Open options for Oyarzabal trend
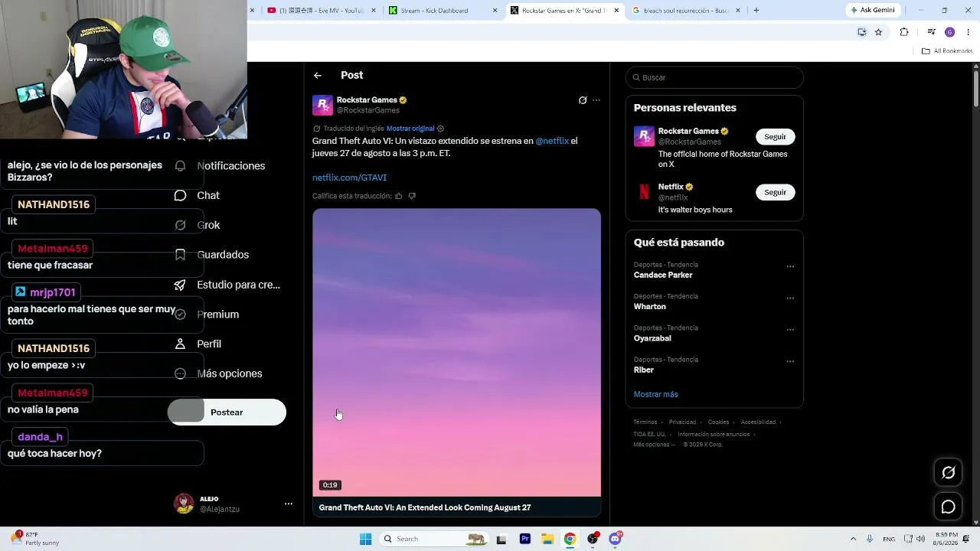Image resolution: width=980 pixels, height=551 pixels. coord(790,330)
